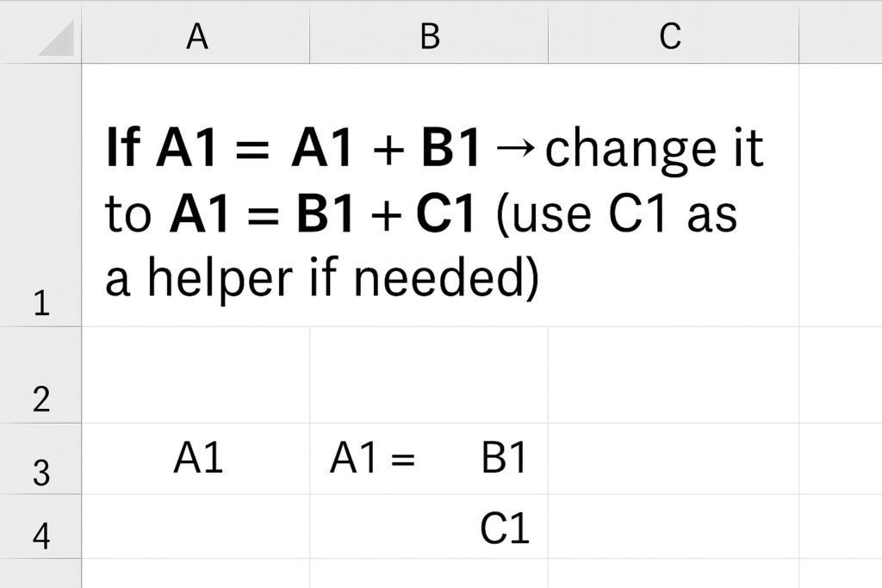
Task: Click empty row 3 cell right of column C
Action: (840, 459)
